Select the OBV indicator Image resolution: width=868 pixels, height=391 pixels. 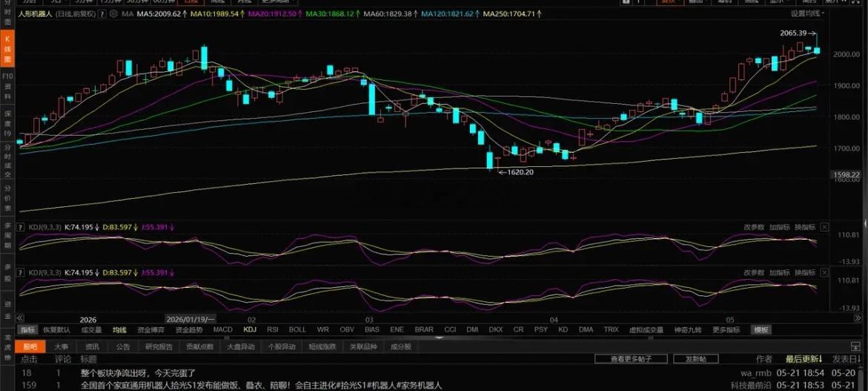coord(347,329)
